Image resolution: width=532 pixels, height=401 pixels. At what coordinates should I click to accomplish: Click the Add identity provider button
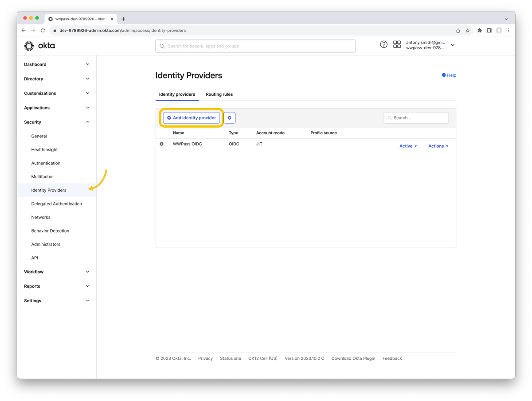(192, 118)
